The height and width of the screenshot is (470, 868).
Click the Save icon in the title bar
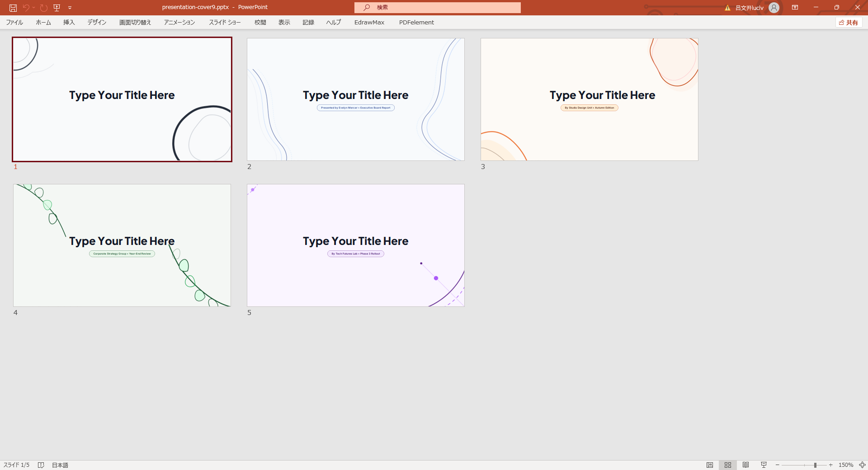13,8
